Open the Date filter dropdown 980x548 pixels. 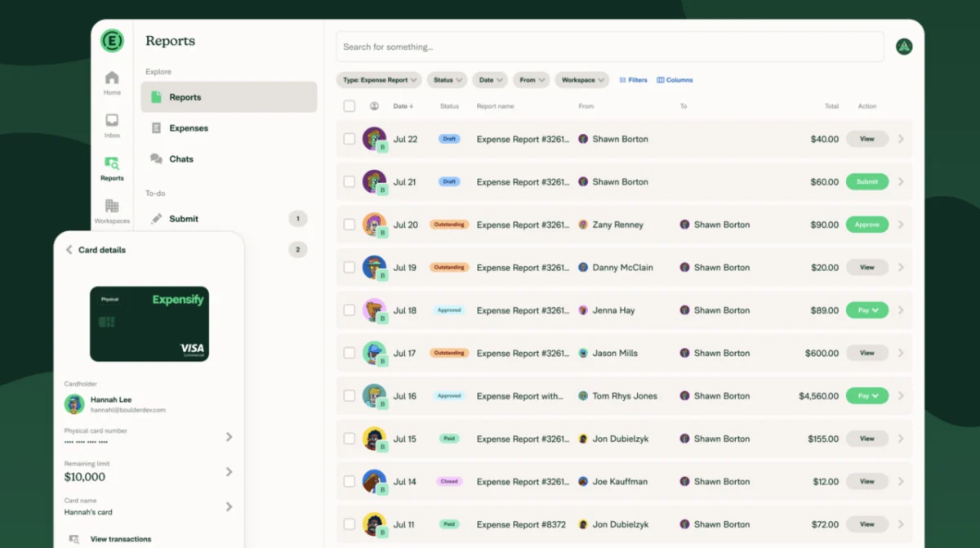pos(490,80)
